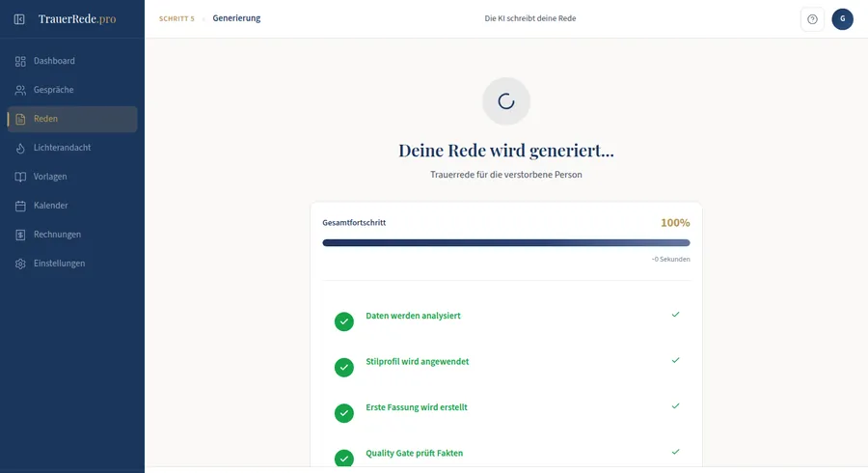This screenshot has width=868, height=473.
Task: Click the 100% progress value
Action: point(675,223)
